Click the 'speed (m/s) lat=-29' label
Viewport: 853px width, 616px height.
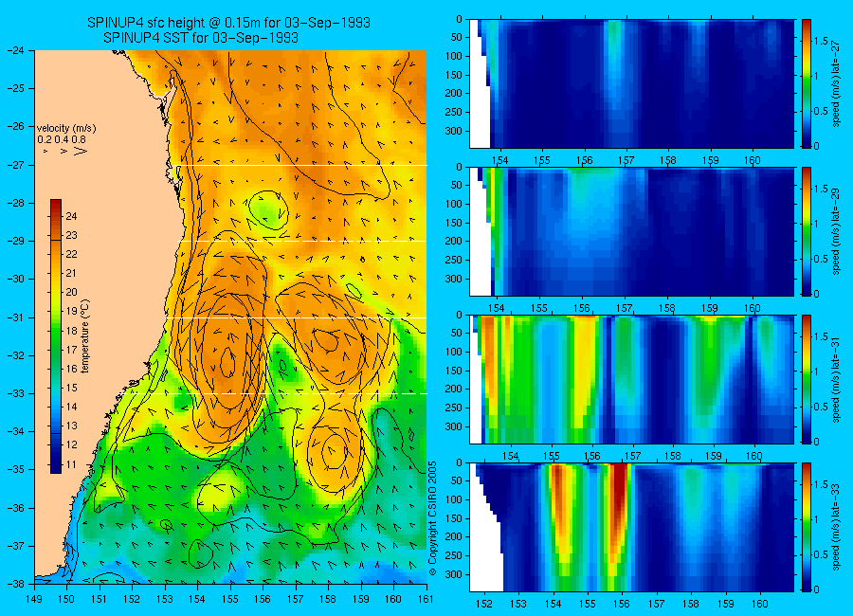click(836, 232)
